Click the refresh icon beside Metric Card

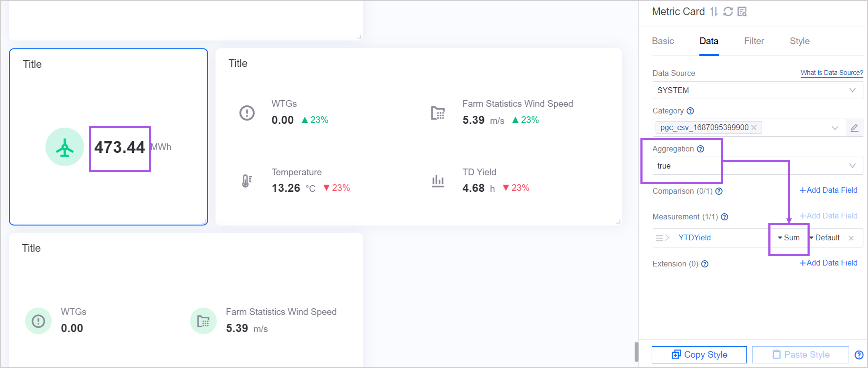pos(728,12)
